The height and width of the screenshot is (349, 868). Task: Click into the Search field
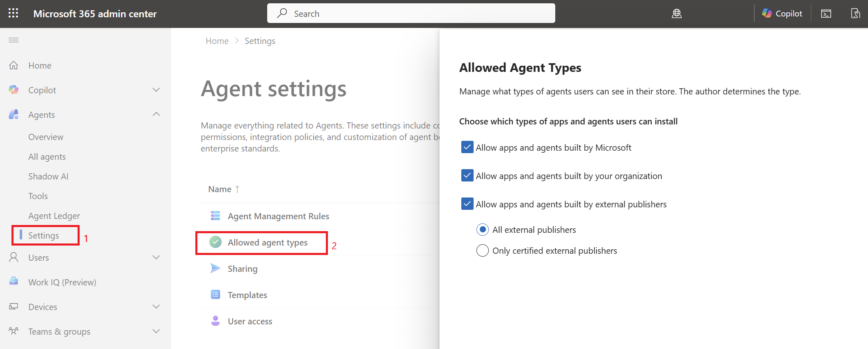tap(411, 13)
